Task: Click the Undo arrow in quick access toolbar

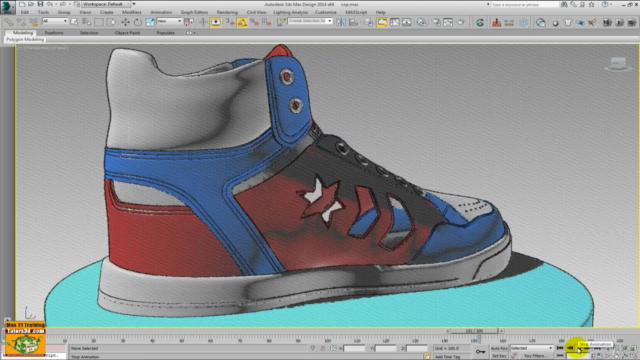Action: click(x=49, y=4)
